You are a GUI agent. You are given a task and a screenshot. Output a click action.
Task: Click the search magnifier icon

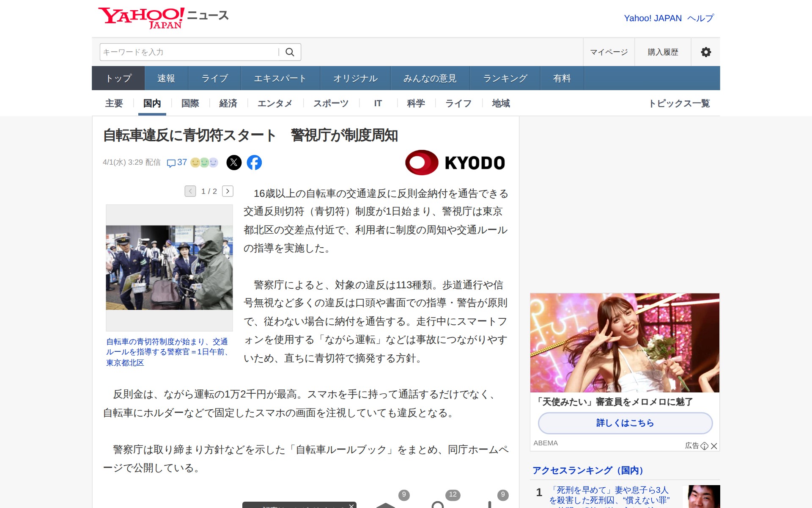coord(290,52)
